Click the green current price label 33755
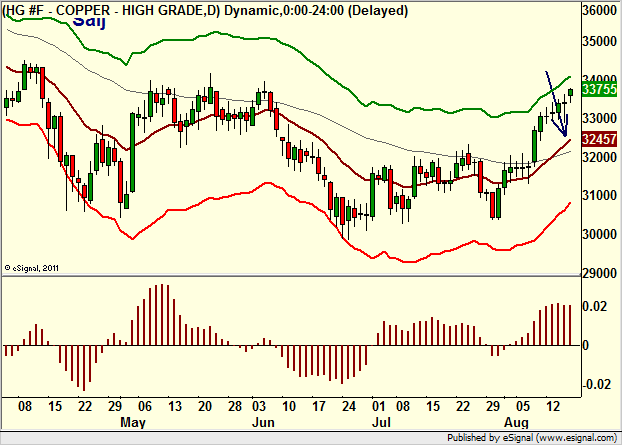The width and height of the screenshot is (622, 445). [599, 89]
